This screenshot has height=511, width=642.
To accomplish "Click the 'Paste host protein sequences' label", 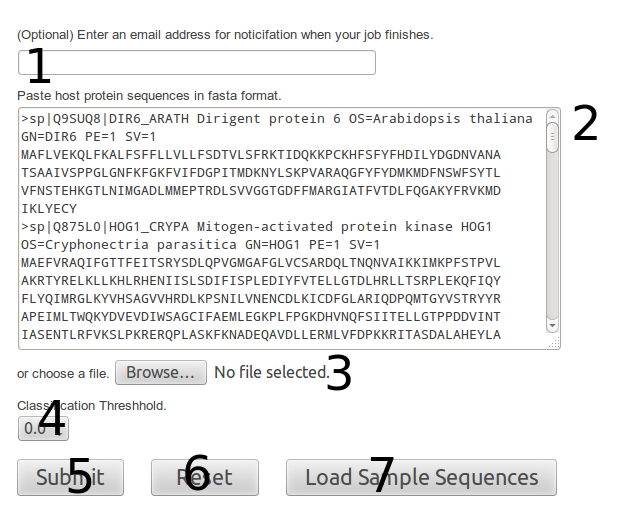I will 149,96.
